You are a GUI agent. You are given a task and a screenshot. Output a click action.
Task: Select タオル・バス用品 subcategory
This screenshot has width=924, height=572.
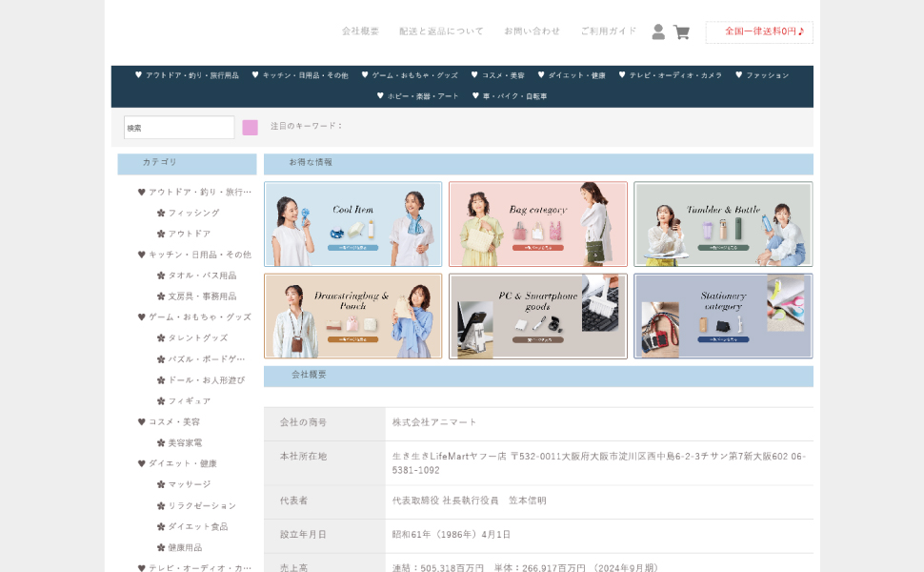pyautogui.click(x=202, y=276)
